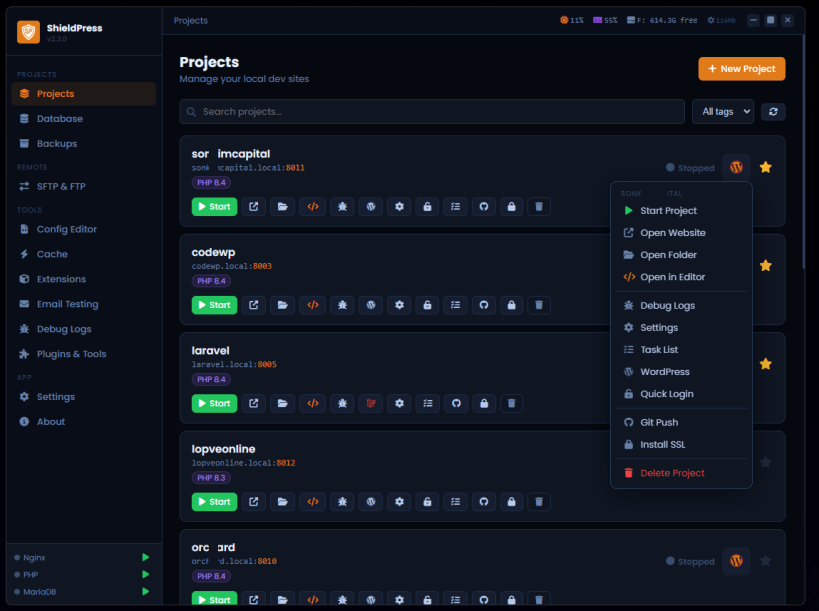Click the projects list vertical scrollbar
Viewport: 819px width, 611px height.
click(x=803, y=151)
